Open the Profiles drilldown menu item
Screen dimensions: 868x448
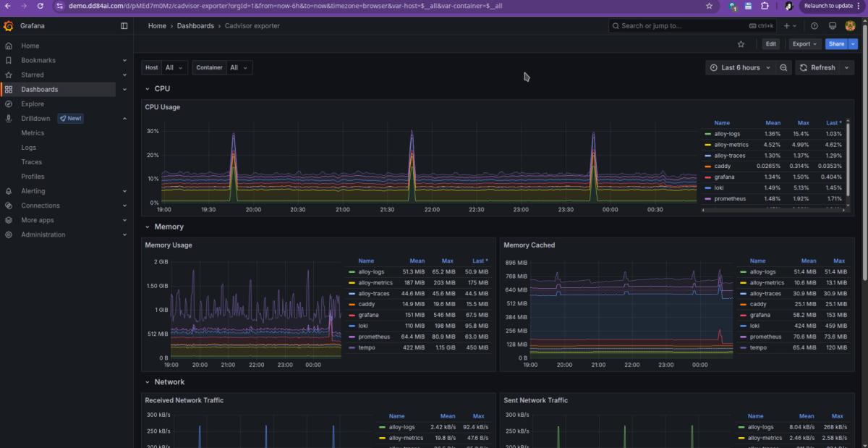[33, 177]
